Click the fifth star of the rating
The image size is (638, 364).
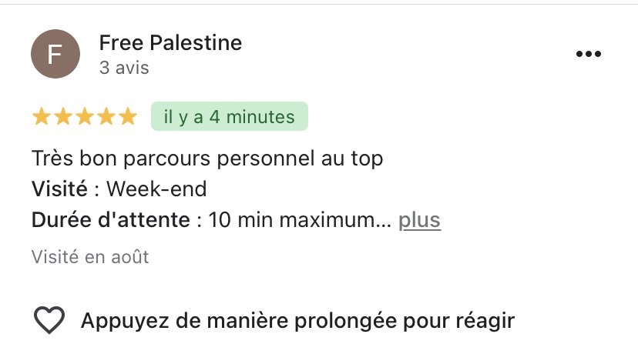click(x=127, y=117)
